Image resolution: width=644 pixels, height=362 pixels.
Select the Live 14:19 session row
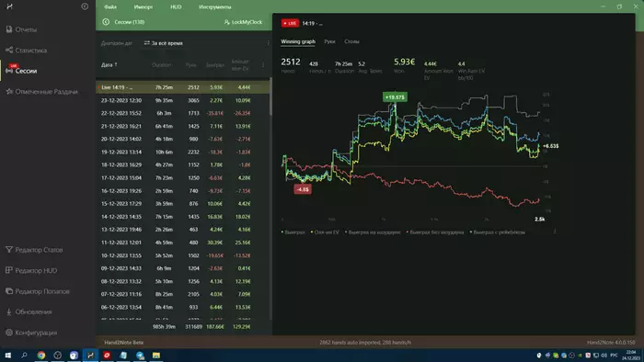[183, 87]
